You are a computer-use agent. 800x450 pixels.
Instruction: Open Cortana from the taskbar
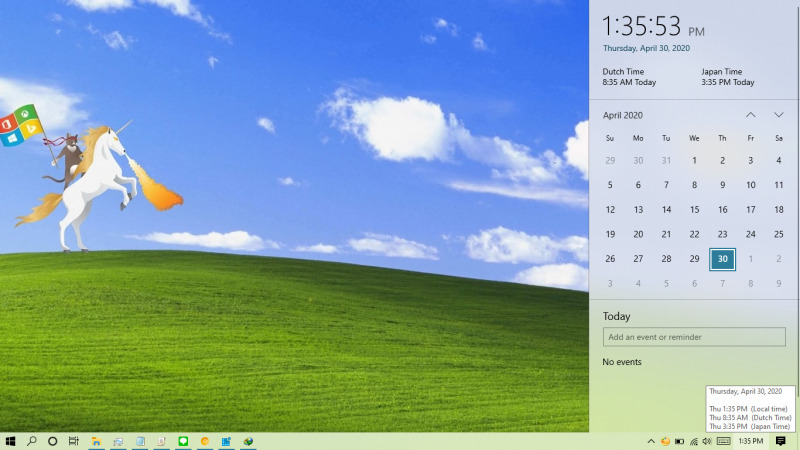53,441
